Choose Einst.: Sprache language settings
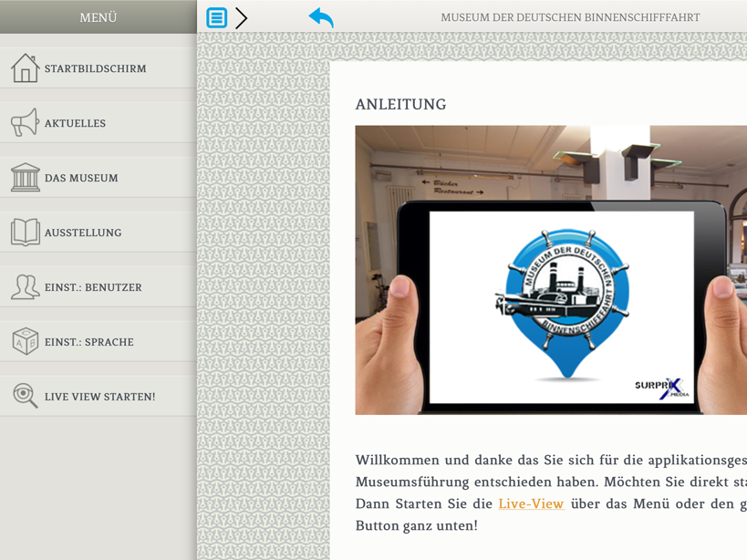747x560 pixels. (89, 342)
